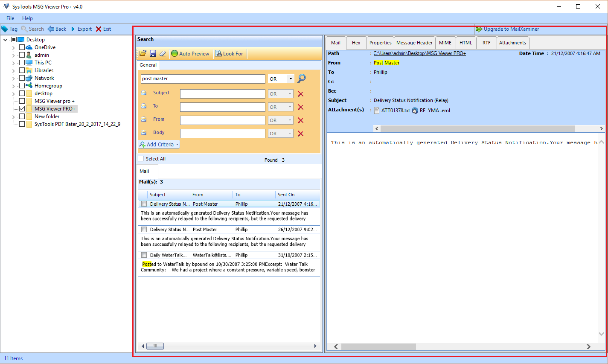Sort mails by Subject column header
Image resolution: width=608 pixels, height=364 pixels.
click(169, 195)
